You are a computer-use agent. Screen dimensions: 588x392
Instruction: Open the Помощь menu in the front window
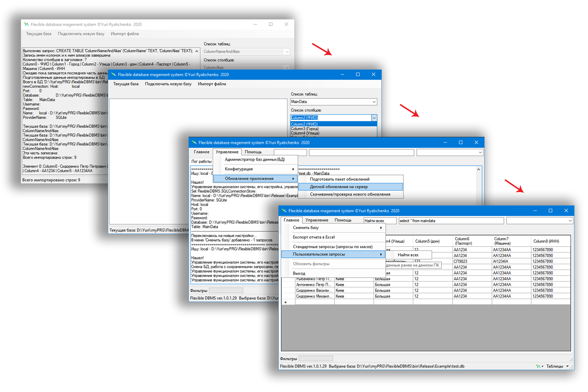343,220
